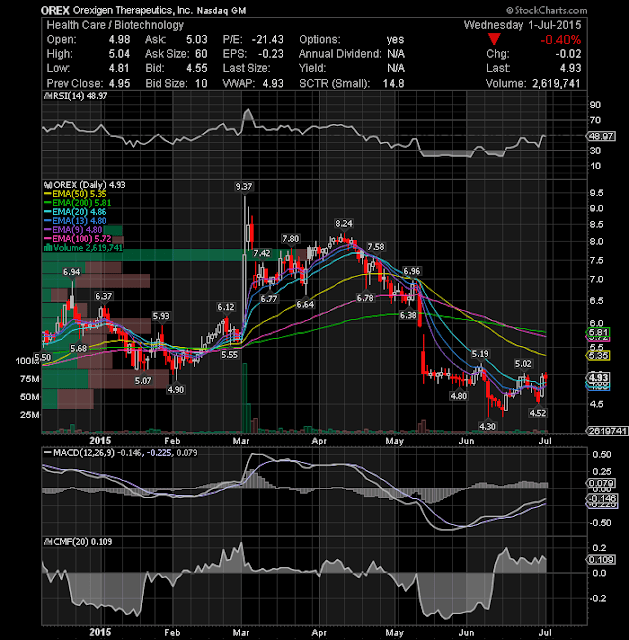Click the '5.93' price label
This screenshot has width=629, height=640.
point(161,316)
